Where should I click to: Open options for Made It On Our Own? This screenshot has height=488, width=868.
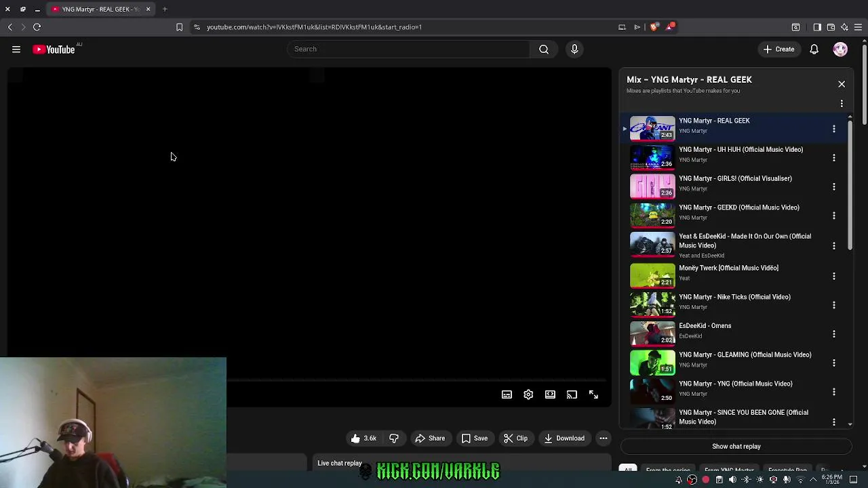tap(834, 245)
